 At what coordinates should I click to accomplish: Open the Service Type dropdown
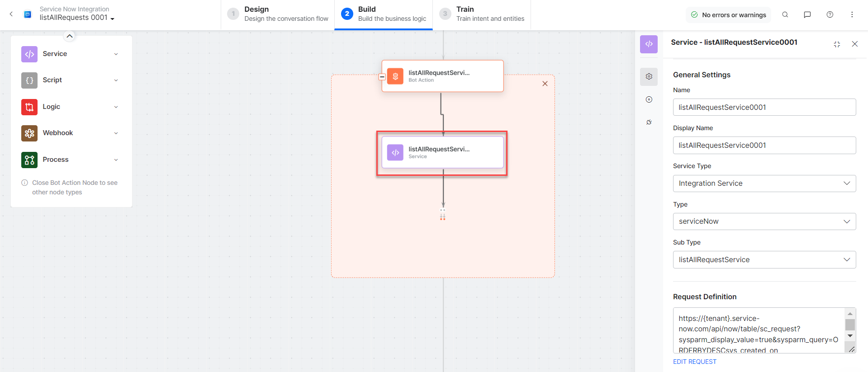point(764,184)
